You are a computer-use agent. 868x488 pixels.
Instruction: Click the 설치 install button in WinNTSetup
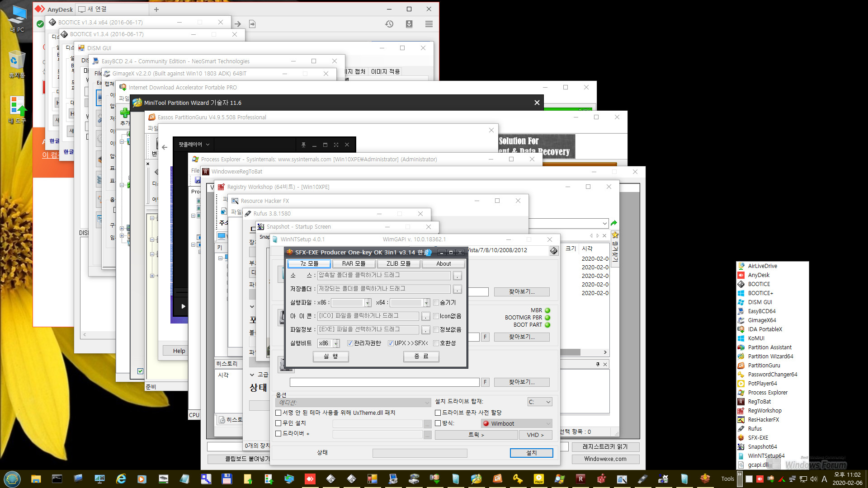point(531,453)
